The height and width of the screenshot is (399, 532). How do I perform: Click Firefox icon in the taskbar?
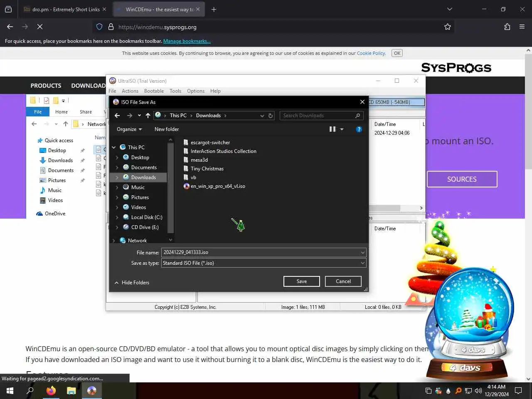tap(51, 391)
